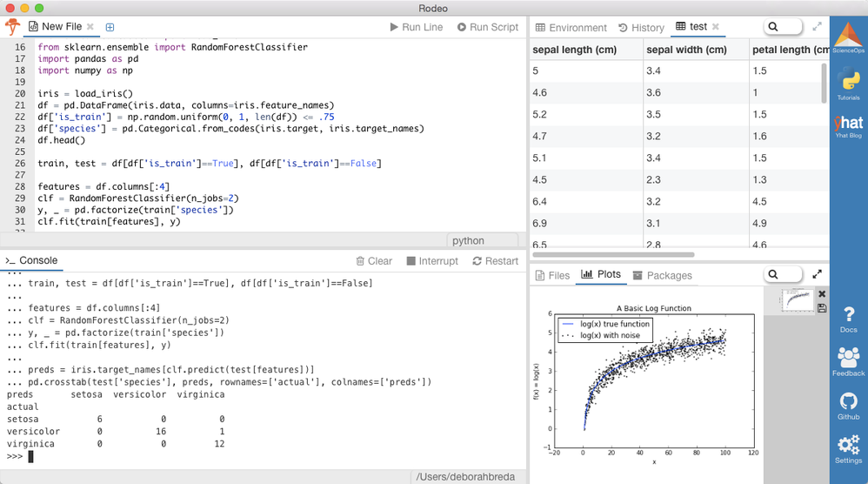The width and height of the screenshot is (868, 484).
Task: Switch to the Environment tab
Action: 571,28
